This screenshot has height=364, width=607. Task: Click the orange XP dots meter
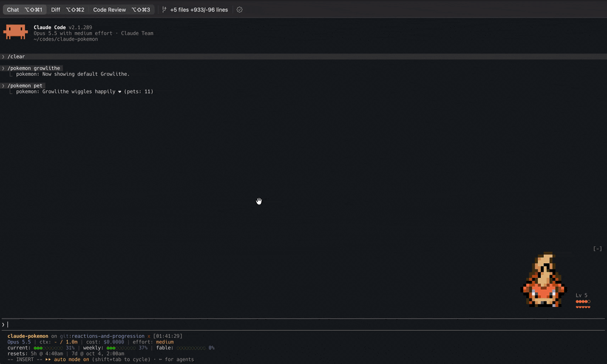[x=583, y=302]
